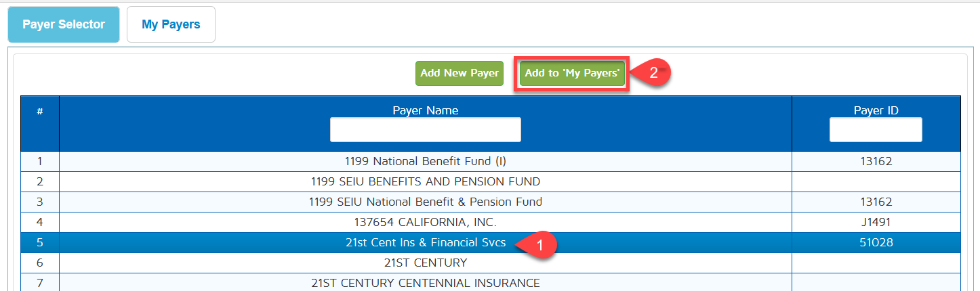Click the Add New Payer button
The height and width of the screenshot is (291, 980).
tap(460, 73)
